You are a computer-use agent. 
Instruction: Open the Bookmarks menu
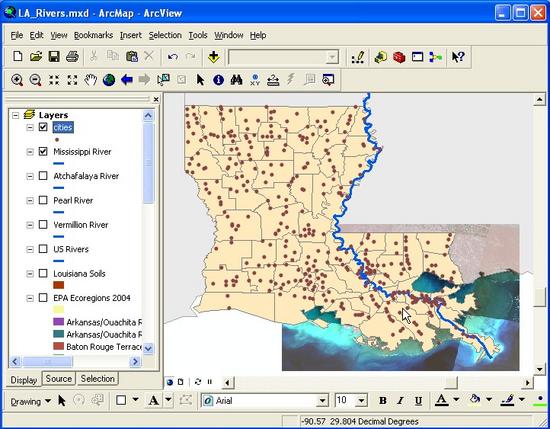point(93,35)
